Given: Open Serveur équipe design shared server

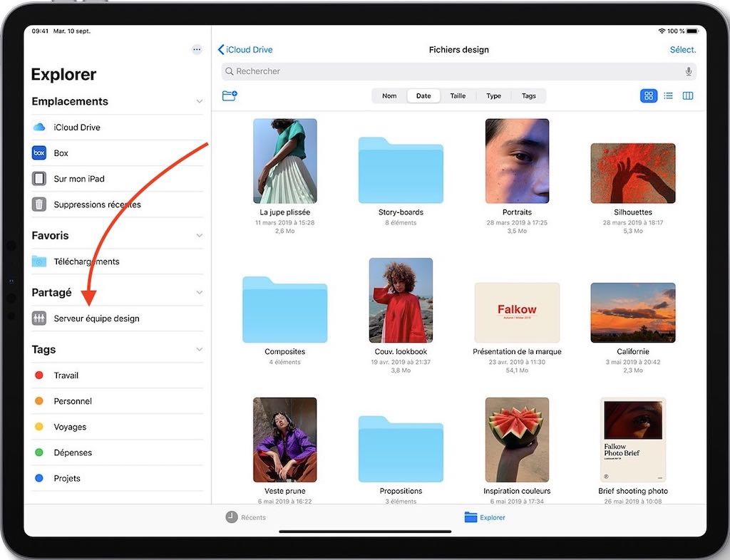Looking at the screenshot, I should coord(118,318).
